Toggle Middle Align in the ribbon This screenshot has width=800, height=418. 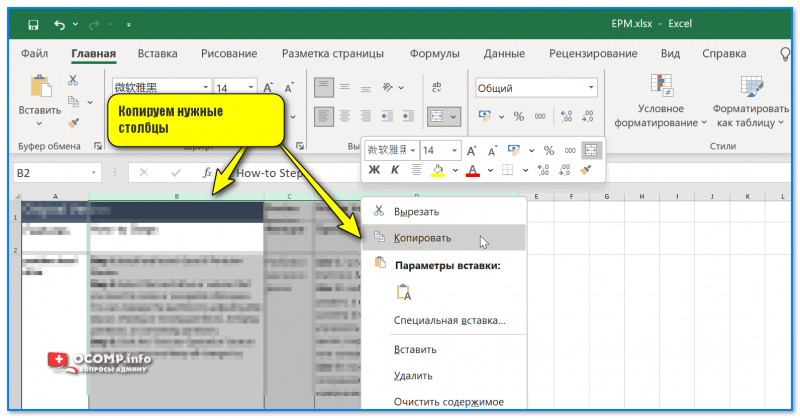point(345,87)
